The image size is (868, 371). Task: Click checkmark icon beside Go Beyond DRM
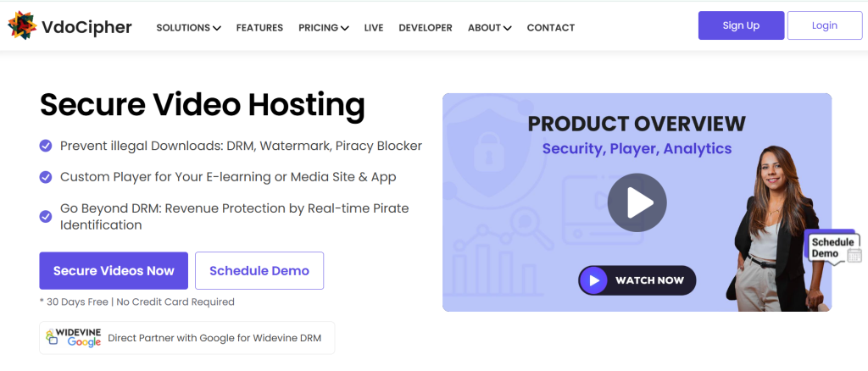[x=46, y=216]
